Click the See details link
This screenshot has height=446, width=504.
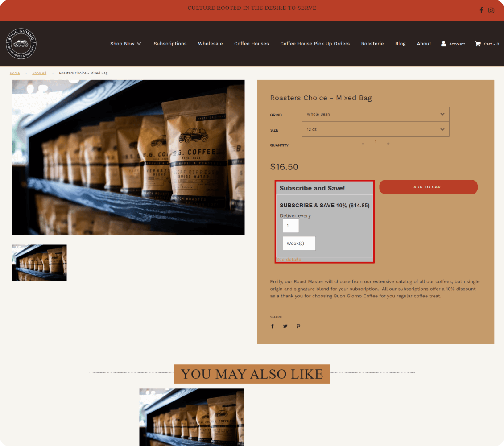289,260
